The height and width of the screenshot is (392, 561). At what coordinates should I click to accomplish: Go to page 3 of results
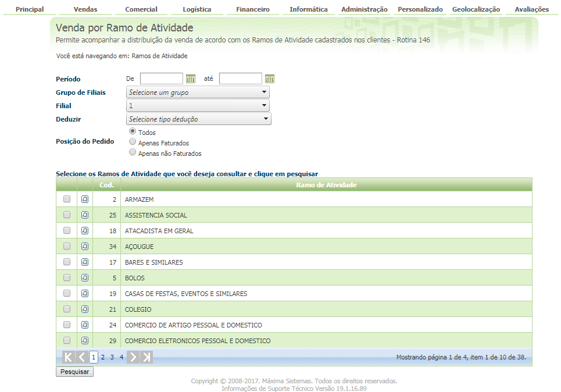pyautogui.click(x=112, y=357)
